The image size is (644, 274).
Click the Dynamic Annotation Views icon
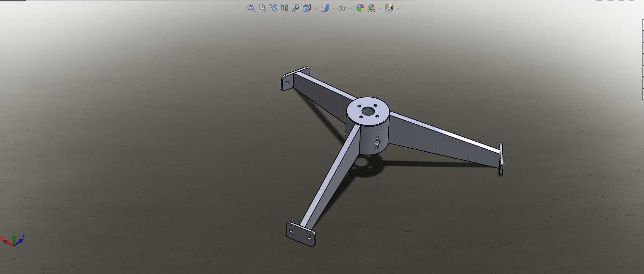tap(296, 8)
